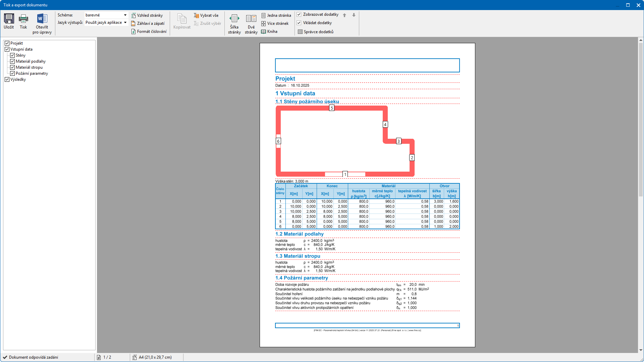Toggle Vkládat dodatky checkbox
Viewport: 644px width, 362px height.
299,23
